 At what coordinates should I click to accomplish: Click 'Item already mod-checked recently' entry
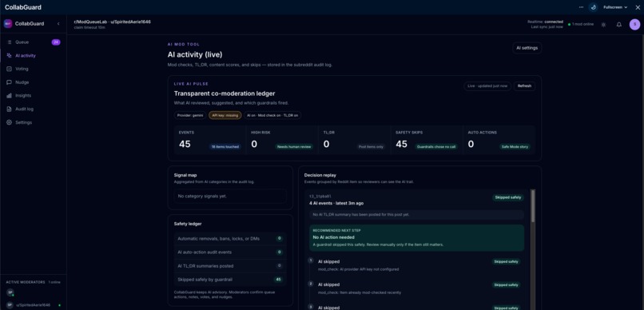pos(360,292)
